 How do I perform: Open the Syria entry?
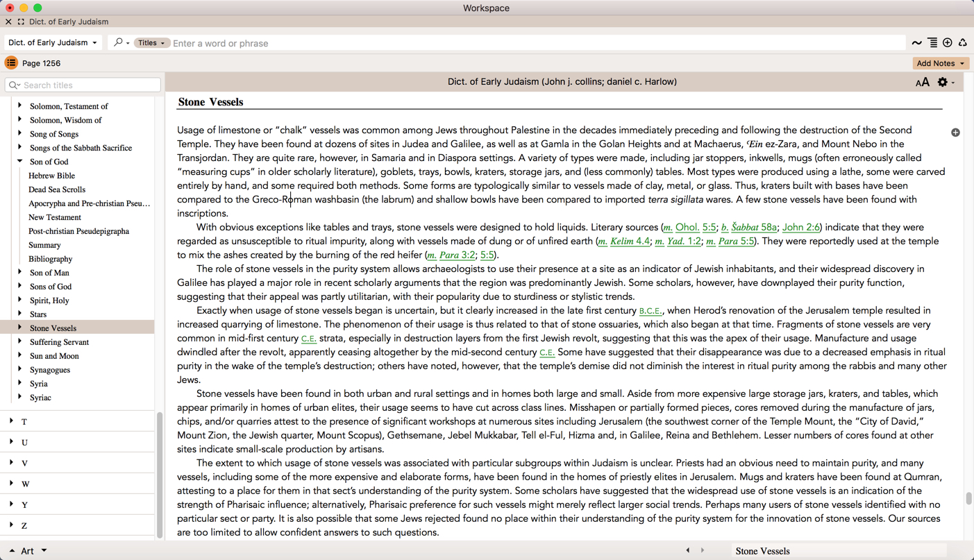(x=39, y=384)
